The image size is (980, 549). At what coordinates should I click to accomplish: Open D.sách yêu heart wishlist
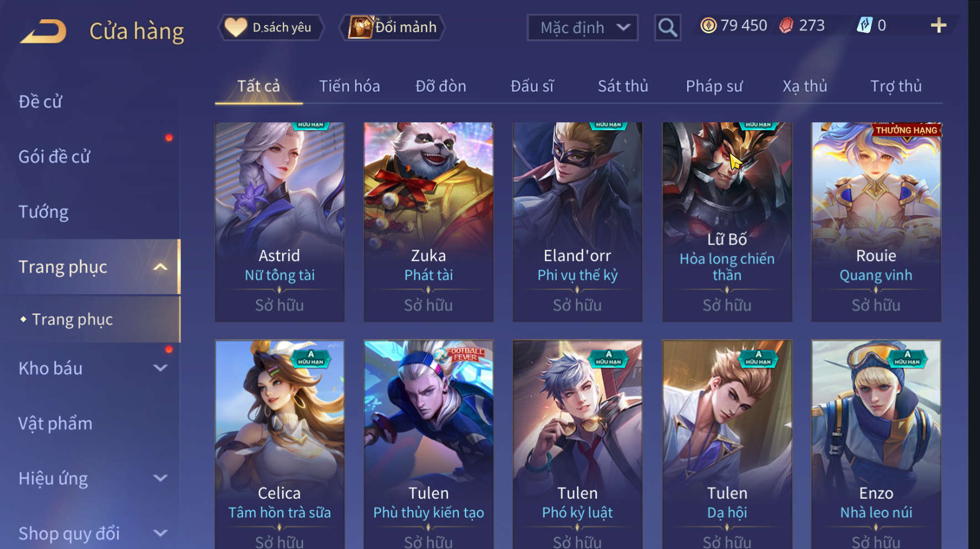pos(271,27)
